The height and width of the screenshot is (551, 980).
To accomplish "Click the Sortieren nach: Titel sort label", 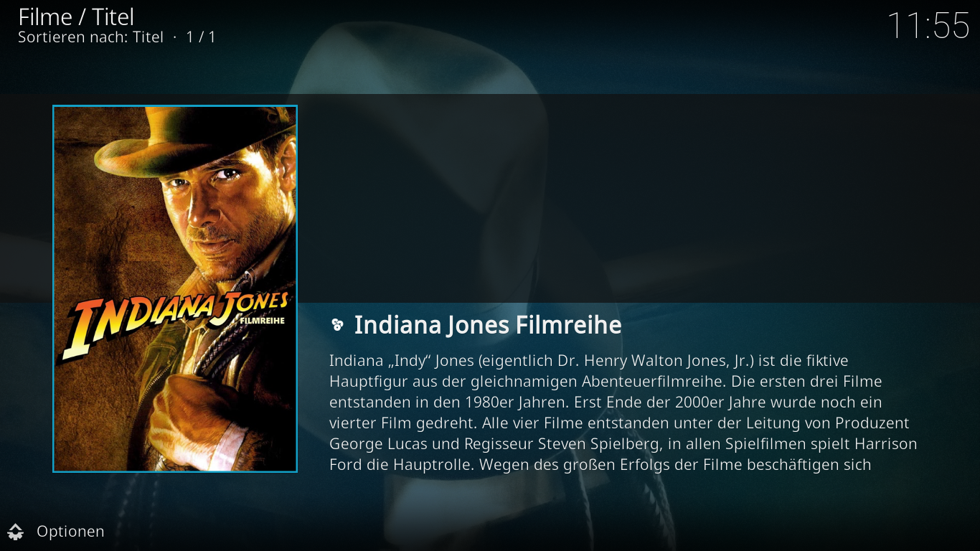I will click(91, 37).
